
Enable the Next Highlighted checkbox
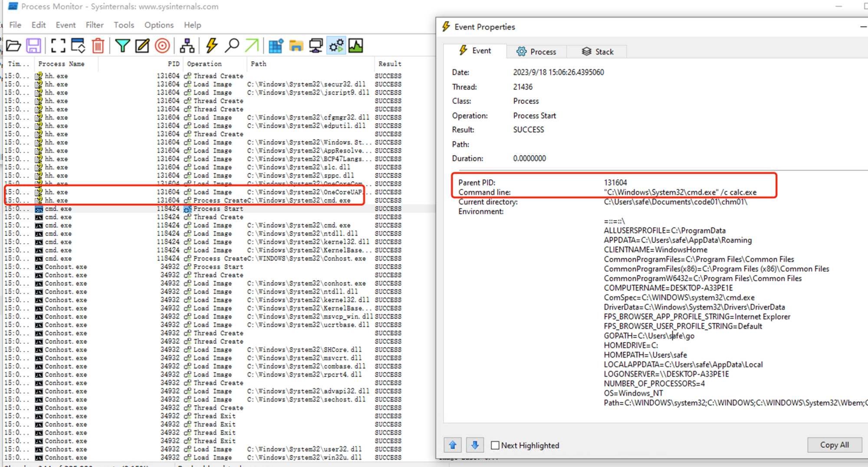[495, 445]
